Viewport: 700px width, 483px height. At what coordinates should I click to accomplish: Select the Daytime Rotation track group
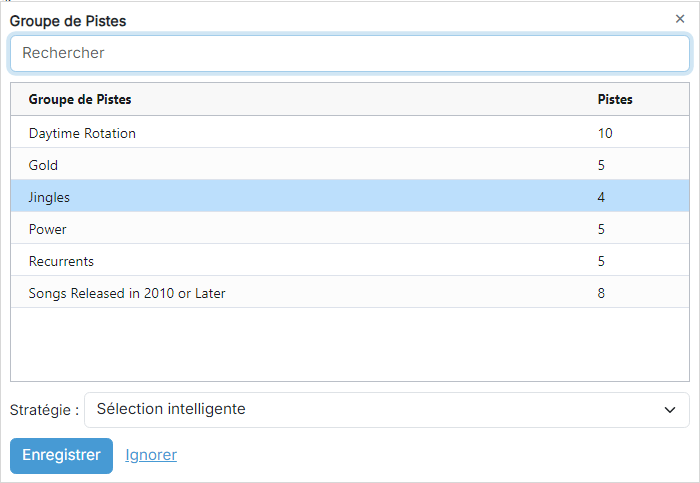point(350,133)
